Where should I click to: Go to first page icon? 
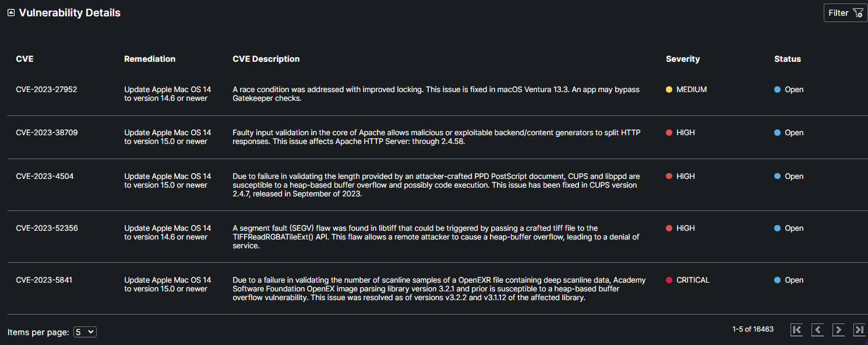(x=797, y=330)
